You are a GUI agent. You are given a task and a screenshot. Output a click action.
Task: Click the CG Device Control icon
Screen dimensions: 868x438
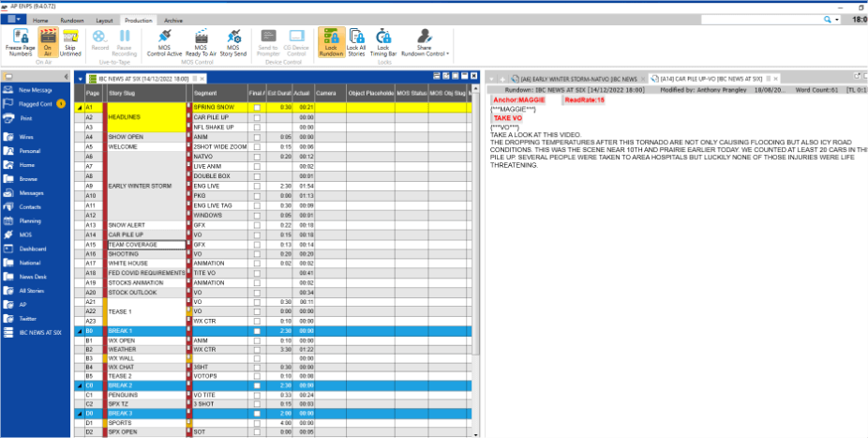coord(297,43)
